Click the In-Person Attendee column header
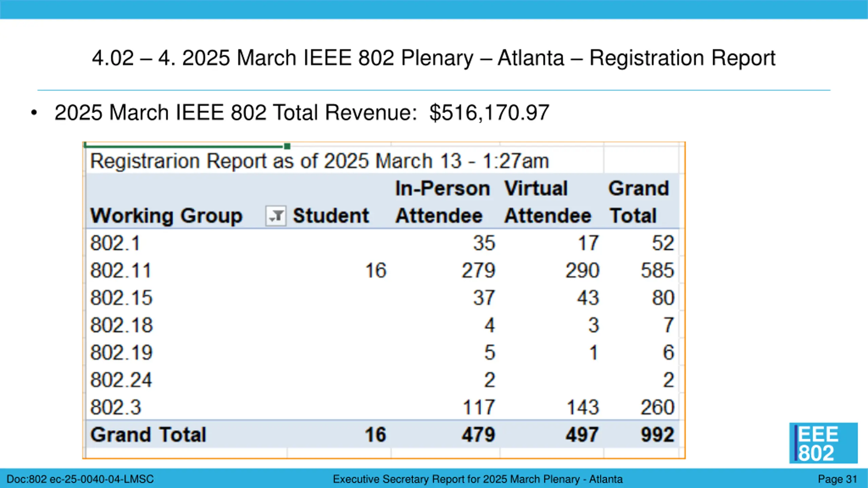This screenshot has height=488, width=868. pyautogui.click(x=442, y=202)
